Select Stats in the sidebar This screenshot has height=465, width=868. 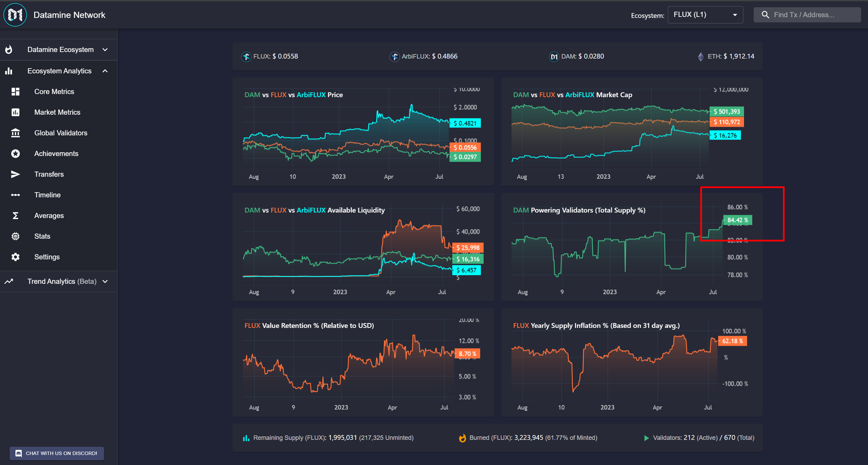click(x=59, y=236)
